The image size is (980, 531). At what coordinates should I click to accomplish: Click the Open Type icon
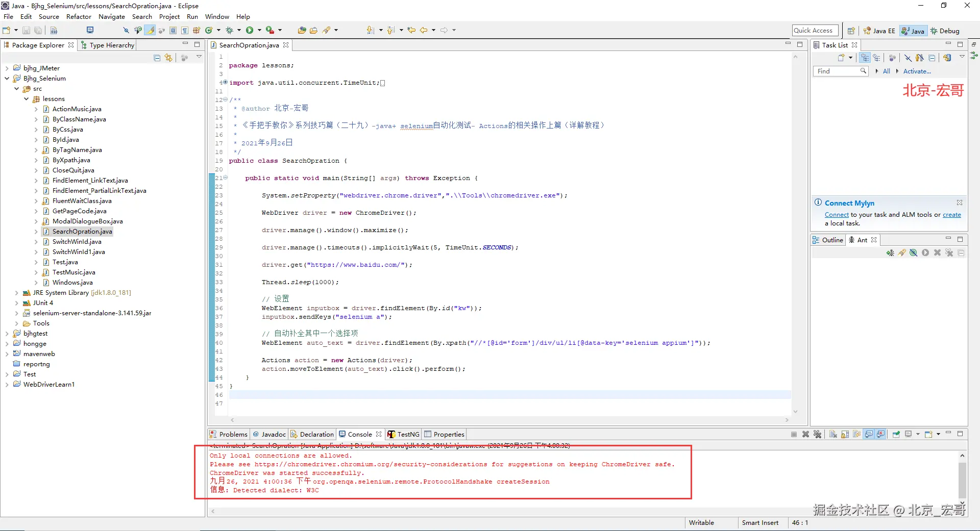click(x=302, y=31)
